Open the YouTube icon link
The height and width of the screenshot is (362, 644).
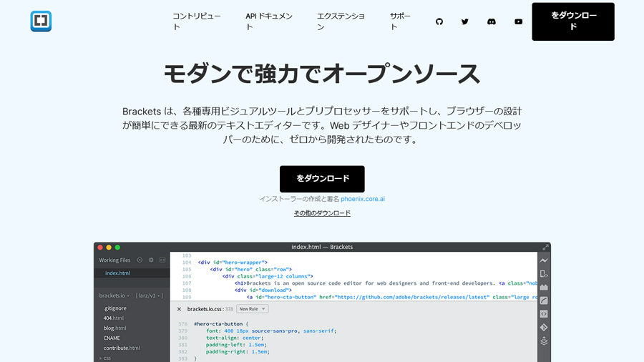click(518, 21)
